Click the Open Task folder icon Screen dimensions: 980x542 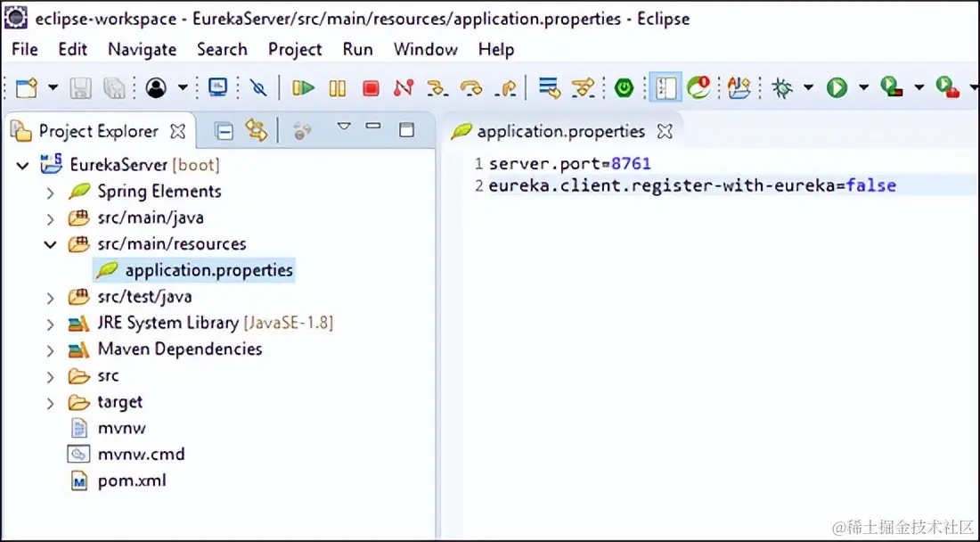click(x=739, y=87)
